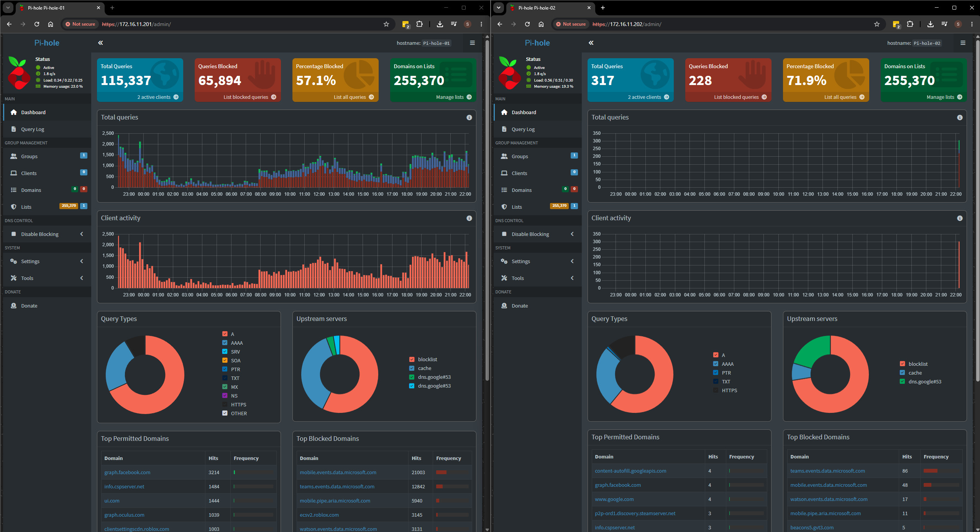
Task: Open Lists in Pi-hole-02 sidebar
Action: point(538,207)
